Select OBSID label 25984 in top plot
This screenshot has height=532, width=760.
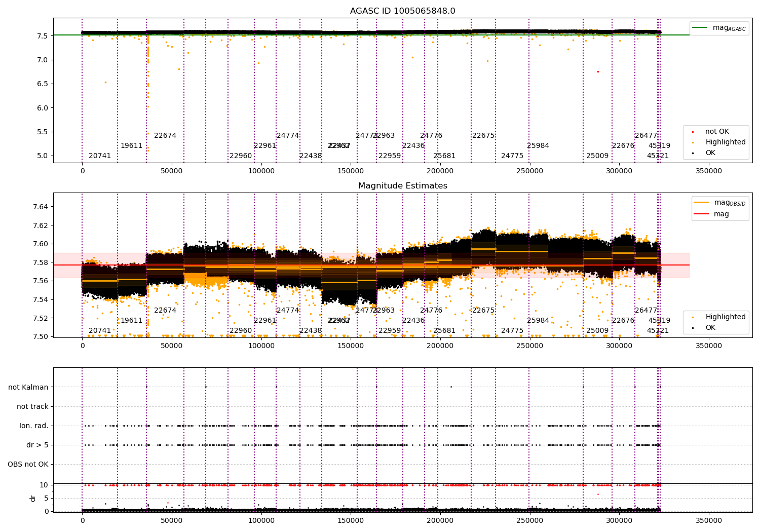coord(538,146)
